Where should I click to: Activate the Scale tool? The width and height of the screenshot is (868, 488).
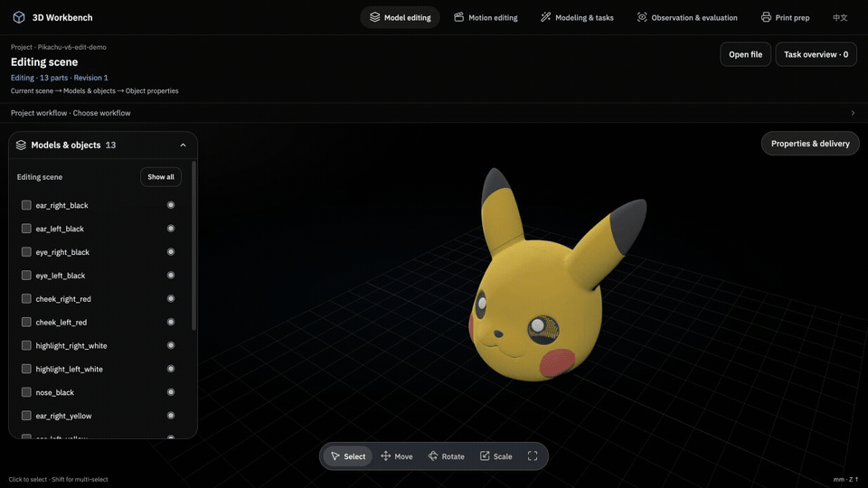tap(496, 456)
